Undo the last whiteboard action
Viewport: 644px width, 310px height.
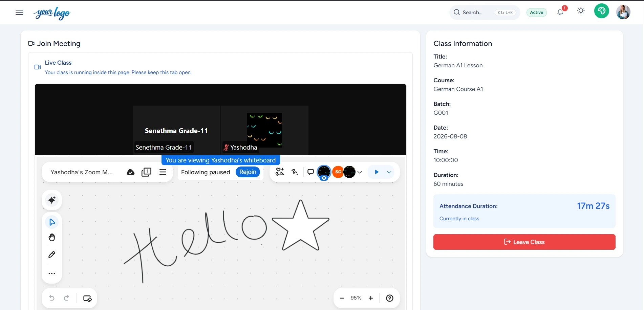tap(52, 298)
